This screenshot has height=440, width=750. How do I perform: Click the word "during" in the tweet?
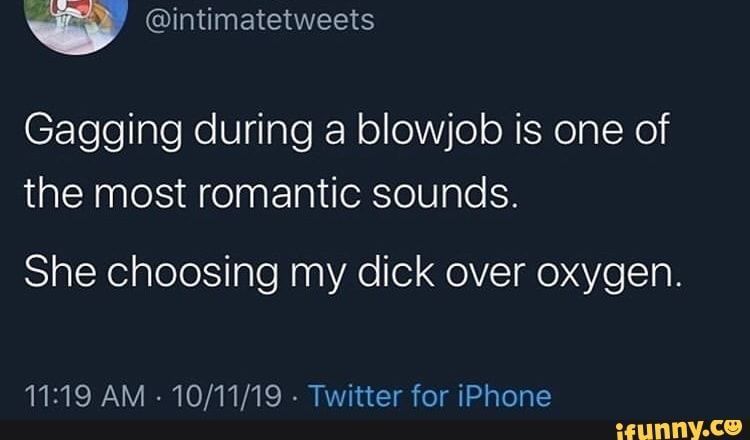(253, 133)
